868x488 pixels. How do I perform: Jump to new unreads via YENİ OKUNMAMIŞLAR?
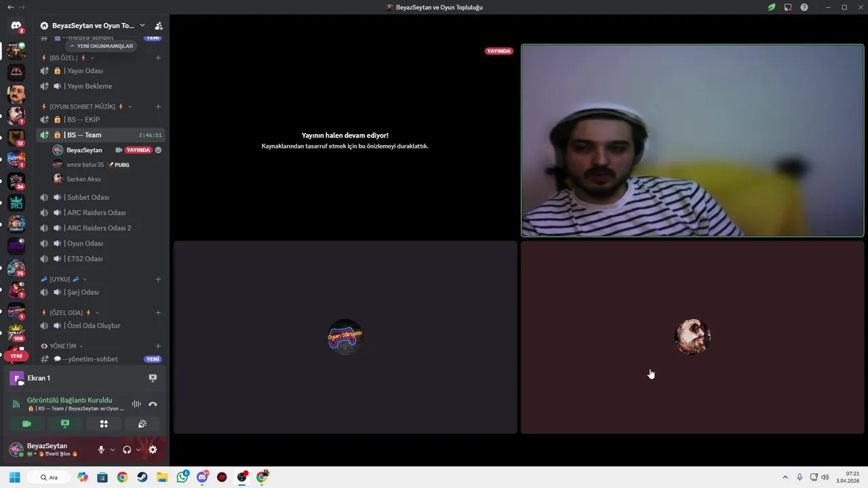pos(101,46)
